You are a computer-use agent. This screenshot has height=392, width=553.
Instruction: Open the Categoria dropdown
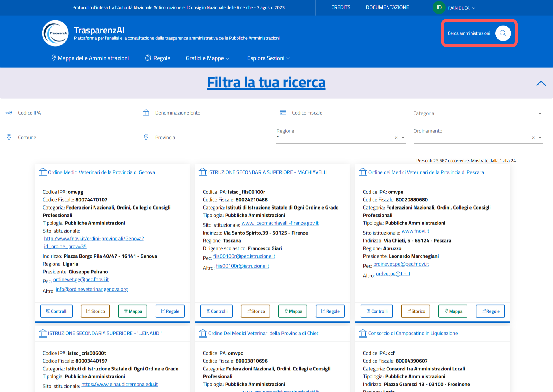[478, 113]
